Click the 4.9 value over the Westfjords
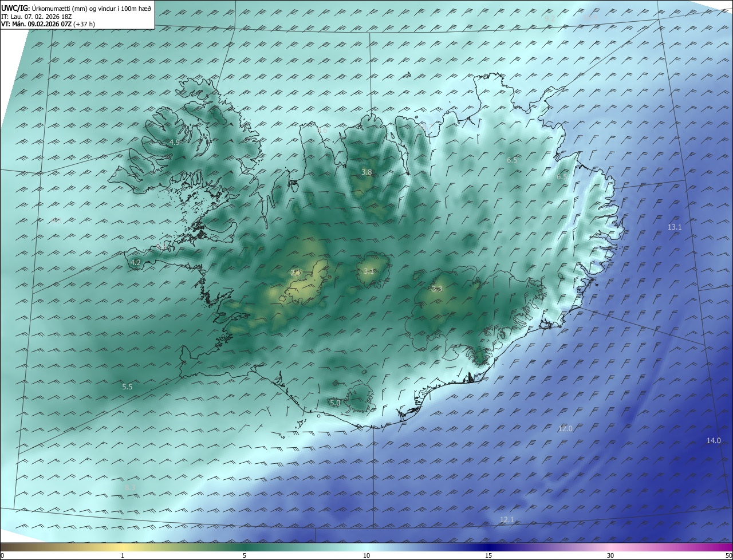Viewport: 733px width, 560px height. pos(175,142)
